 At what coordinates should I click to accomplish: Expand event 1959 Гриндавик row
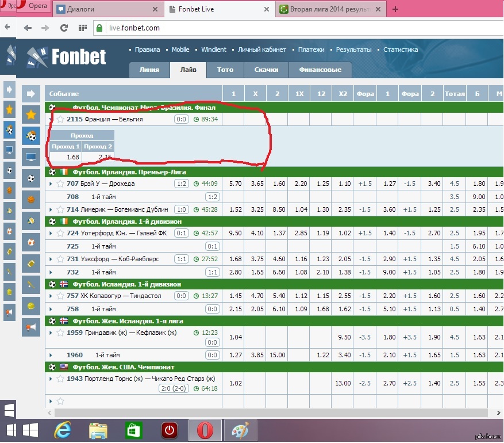point(51,333)
